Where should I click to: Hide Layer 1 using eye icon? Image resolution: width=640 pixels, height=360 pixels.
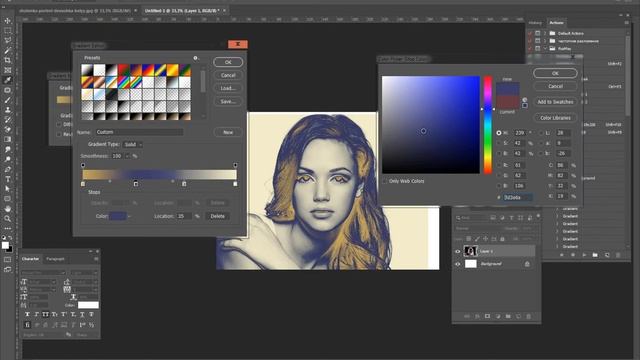click(x=458, y=251)
